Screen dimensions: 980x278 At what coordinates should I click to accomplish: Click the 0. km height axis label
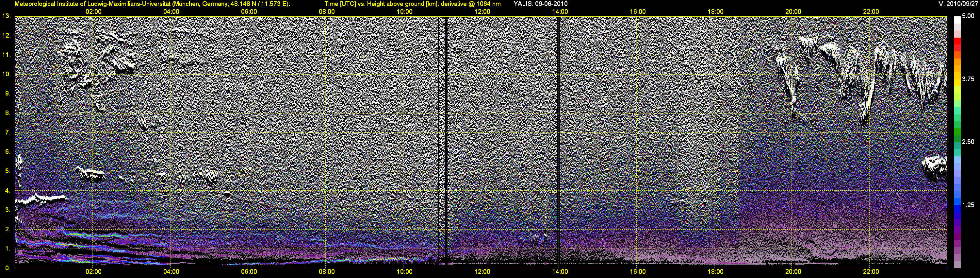click(8, 268)
